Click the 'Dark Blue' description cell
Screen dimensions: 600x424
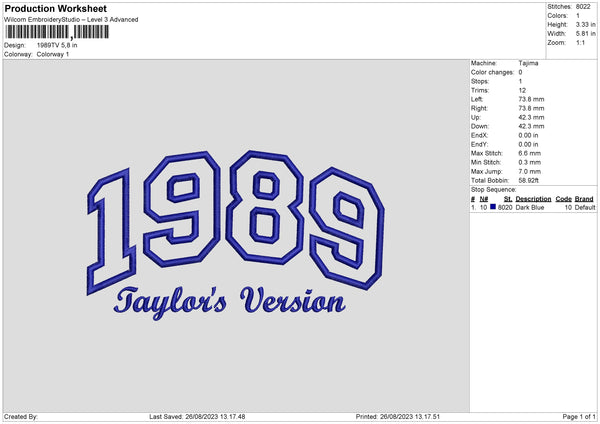[x=530, y=207]
